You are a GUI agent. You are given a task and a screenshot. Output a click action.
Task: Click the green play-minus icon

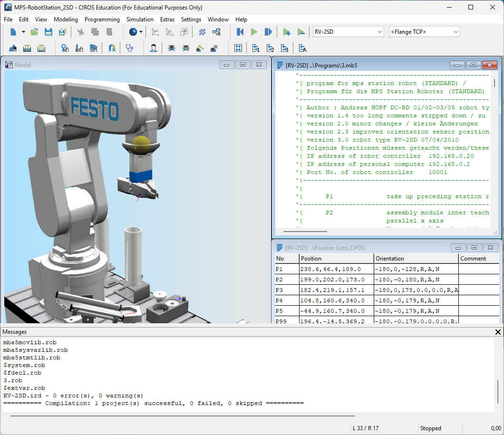301,32
